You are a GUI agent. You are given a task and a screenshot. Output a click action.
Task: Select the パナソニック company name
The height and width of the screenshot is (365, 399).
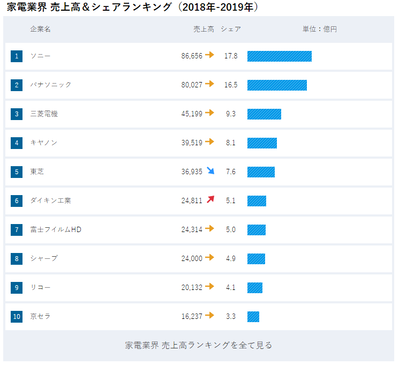pos(51,85)
